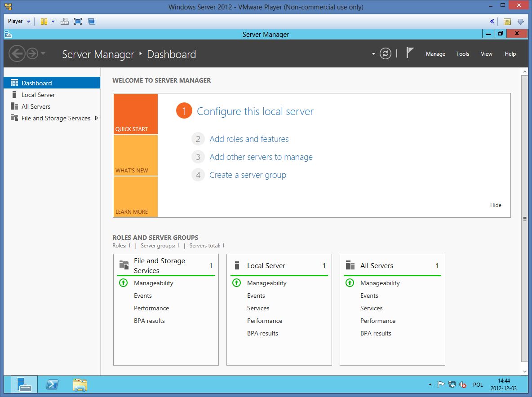Open the VMware Player menu

pyautogui.click(x=19, y=21)
